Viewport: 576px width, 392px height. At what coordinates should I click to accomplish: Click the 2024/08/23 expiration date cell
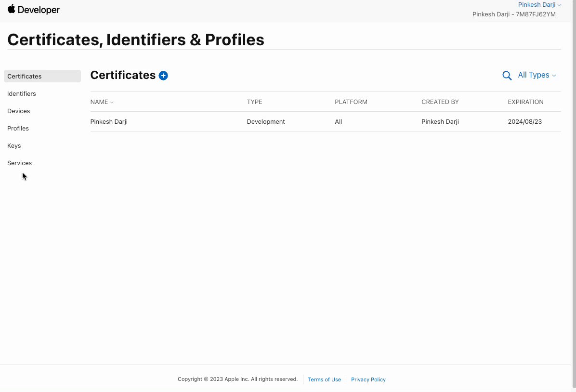click(x=524, y=122)
